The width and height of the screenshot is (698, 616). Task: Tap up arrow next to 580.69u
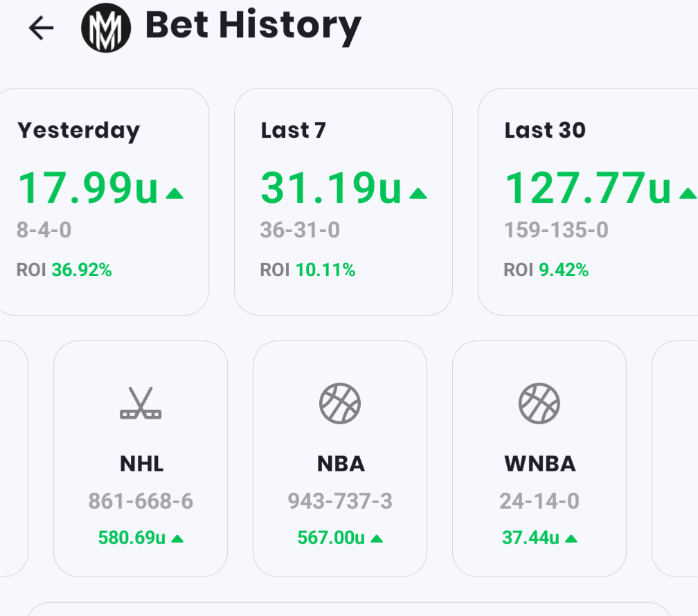pyautogui.click(x=177, y=538)
